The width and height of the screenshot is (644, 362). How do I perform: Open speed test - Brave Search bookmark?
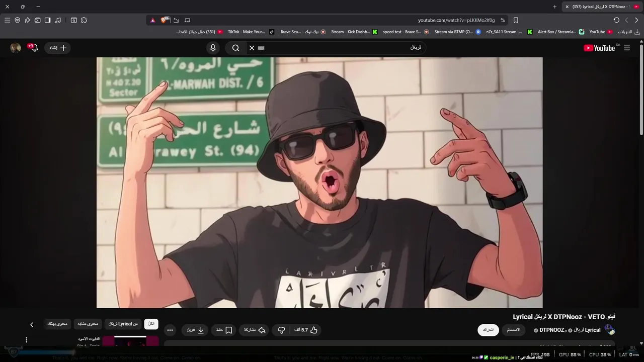[x=406, y=32]
